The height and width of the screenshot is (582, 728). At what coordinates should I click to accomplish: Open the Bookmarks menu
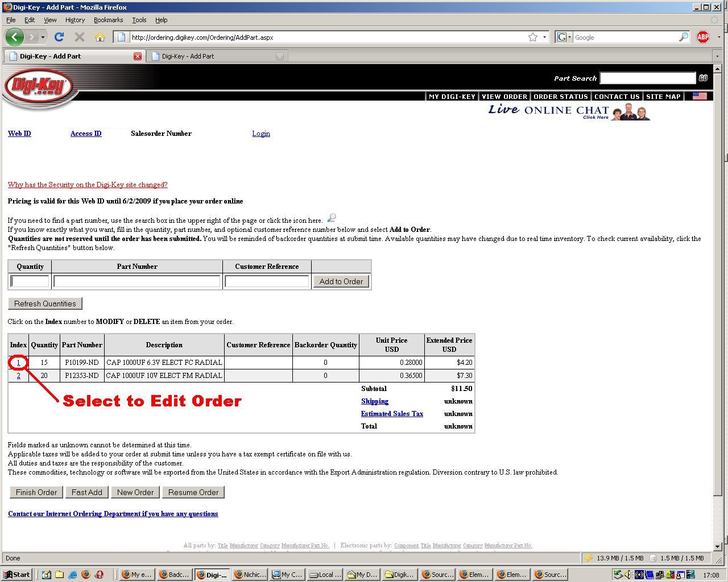tap(108, 20)
